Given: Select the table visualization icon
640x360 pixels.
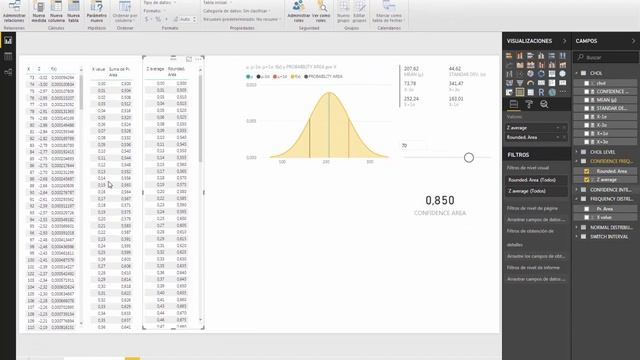Looking at the screenshot, I should click(520, 93).
